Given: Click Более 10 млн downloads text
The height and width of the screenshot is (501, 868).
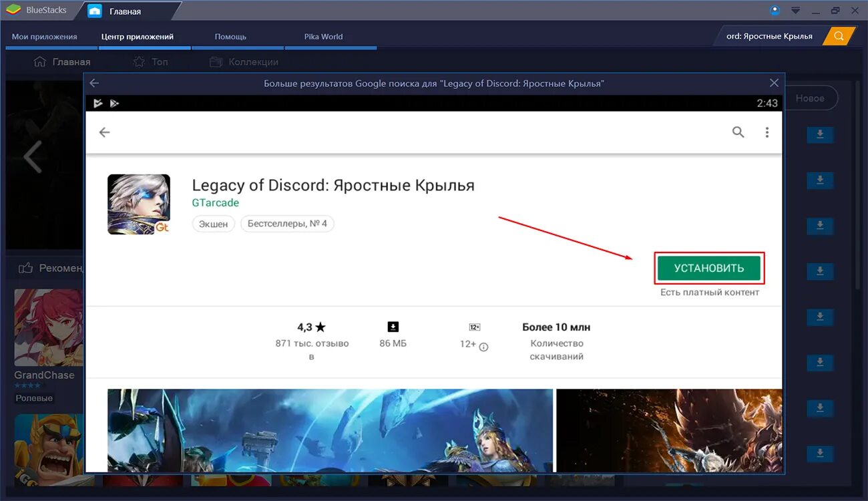Looking at the screenshot, I should point(556,327).
